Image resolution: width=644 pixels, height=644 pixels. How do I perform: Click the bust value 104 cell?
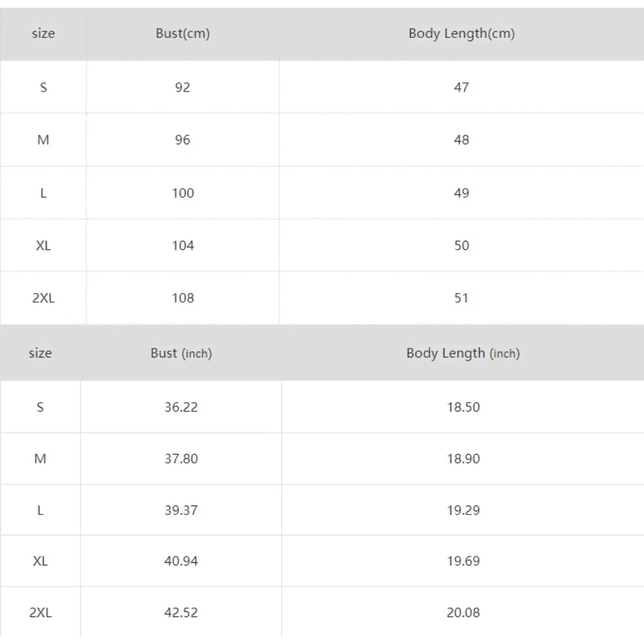pos(182,245)
